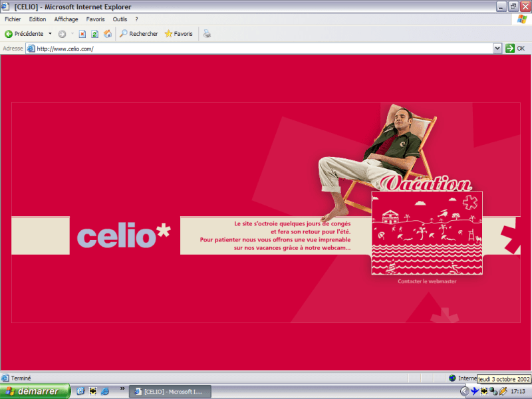Click the celio* logo

click(124, 235)
